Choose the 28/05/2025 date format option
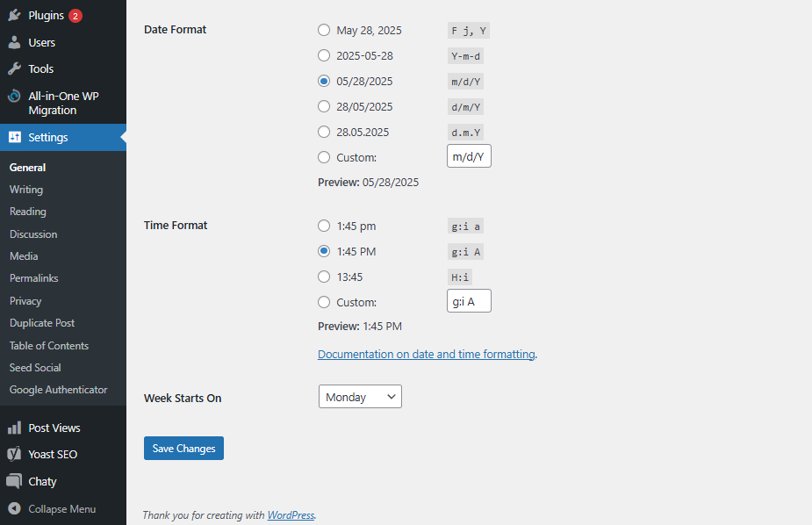Viewport: 812px width, 525px height. 324,106
